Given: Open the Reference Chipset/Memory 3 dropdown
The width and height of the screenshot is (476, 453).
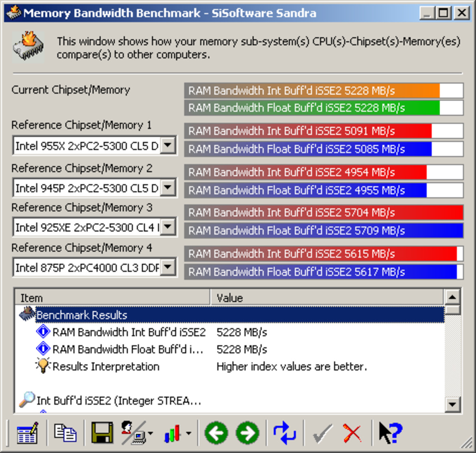Looking at the screenshot, I should click(168, 227).
